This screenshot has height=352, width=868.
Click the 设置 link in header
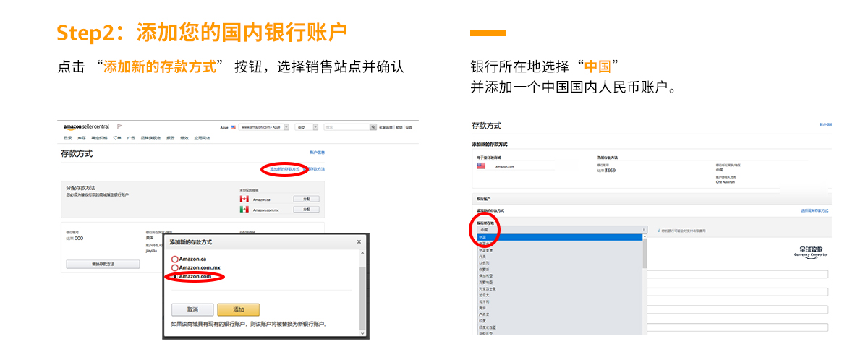409,127
